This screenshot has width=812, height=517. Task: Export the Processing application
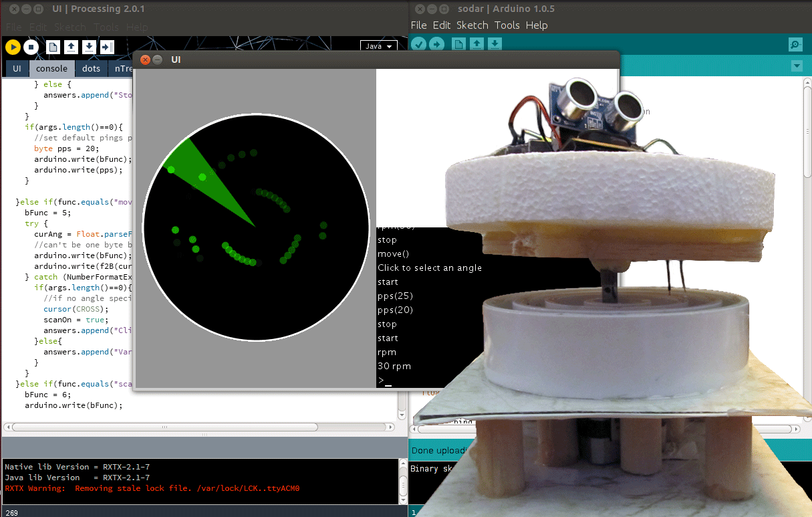[x=107, y=47]
